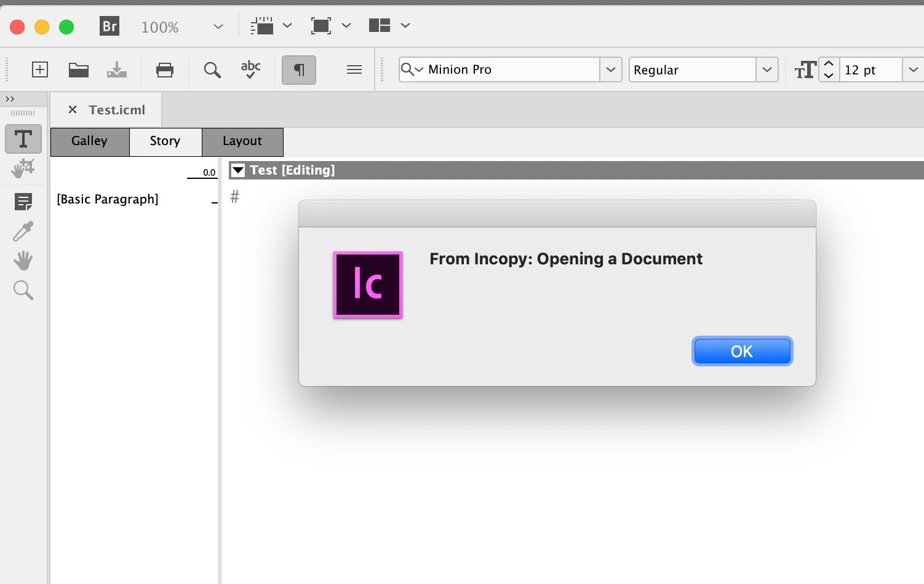
Task: Click the New document icon
Action: pos(40,69)
